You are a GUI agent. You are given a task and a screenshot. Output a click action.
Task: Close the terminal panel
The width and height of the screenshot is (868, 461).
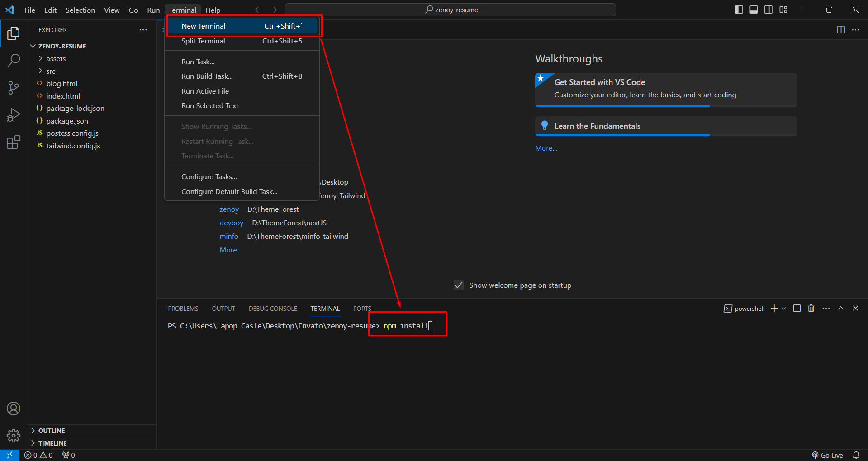[x=855, y=308]
